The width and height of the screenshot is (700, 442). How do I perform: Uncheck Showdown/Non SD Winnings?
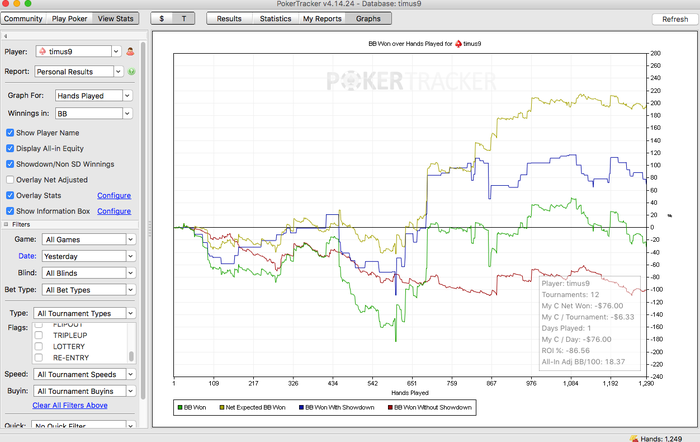click(x=10, y=164)
